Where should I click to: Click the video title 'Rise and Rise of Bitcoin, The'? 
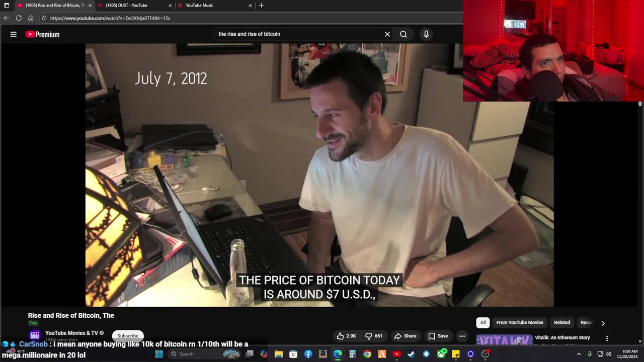[71, 315]
